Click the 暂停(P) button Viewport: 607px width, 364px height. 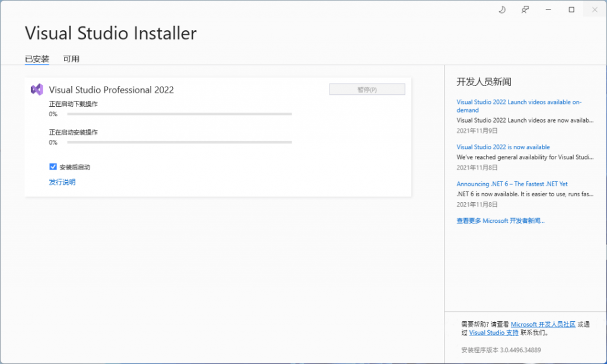(x=367, y=90)
